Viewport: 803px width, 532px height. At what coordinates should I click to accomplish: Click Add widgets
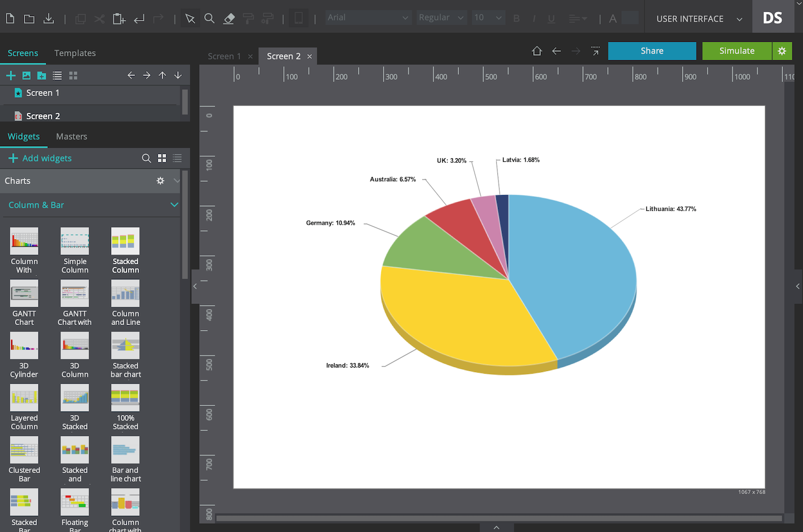pos(40,158)
